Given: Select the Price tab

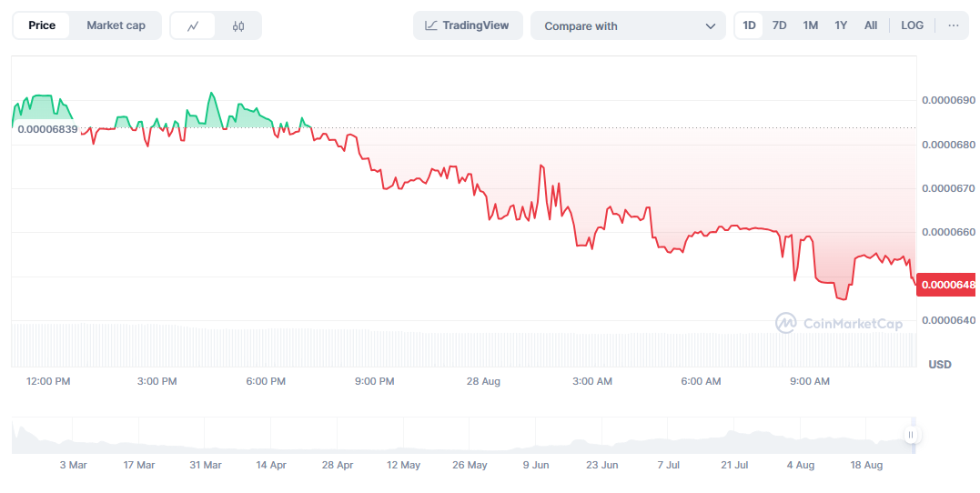Looking at the screenshot, I should coord(42,25).
